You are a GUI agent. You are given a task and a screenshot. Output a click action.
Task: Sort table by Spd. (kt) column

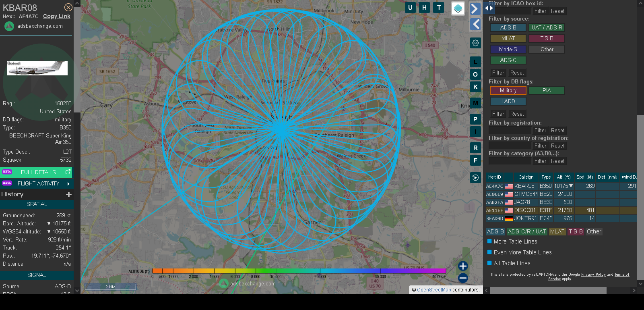tap(584, 177)
